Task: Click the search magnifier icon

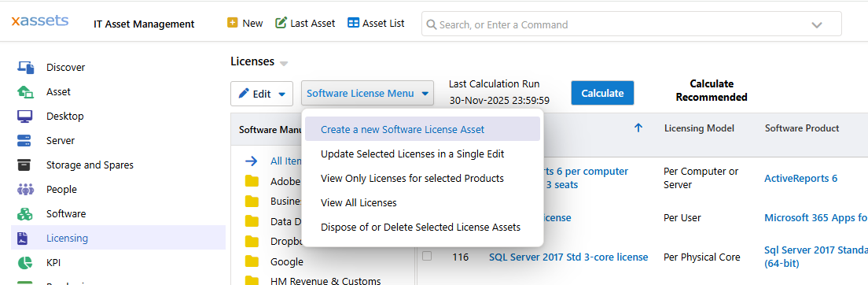Action: pos(432,24)
